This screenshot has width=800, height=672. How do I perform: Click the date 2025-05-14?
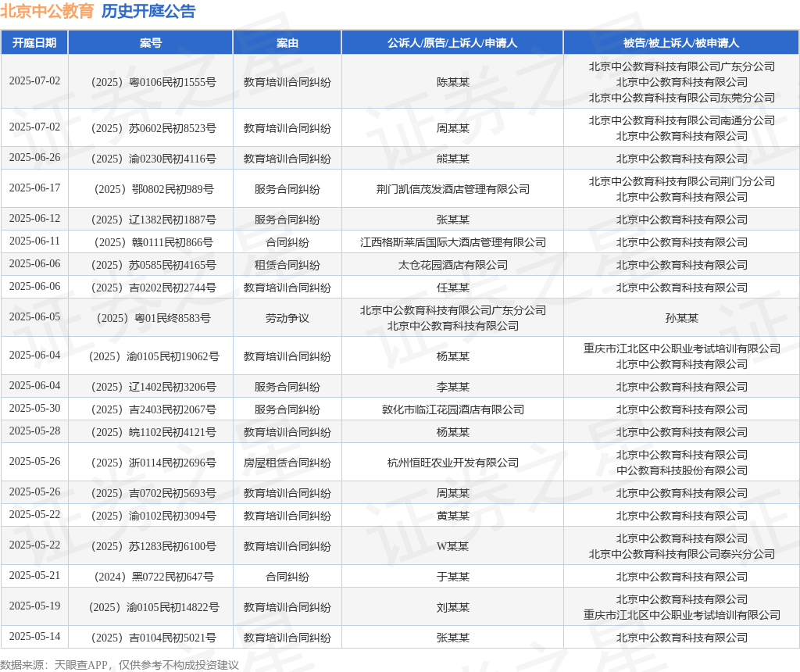point(34,636)
